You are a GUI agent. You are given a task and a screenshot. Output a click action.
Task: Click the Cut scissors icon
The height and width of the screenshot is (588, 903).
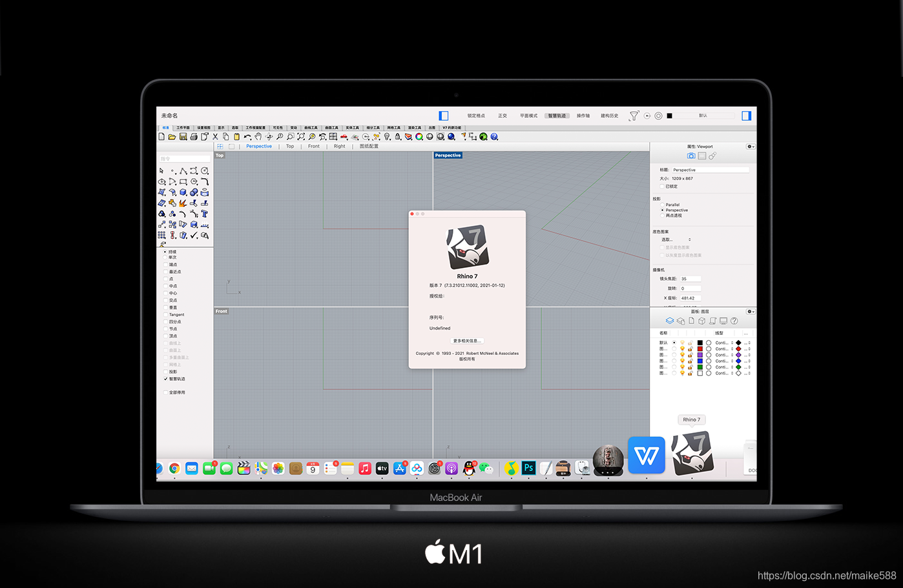click(215, 137)
